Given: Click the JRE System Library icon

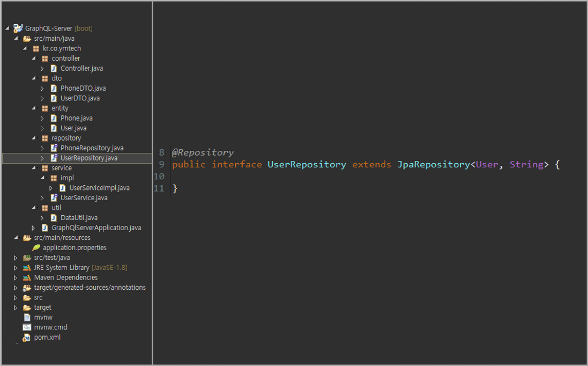Looking at the screenshot, I should tap(27, 268).
